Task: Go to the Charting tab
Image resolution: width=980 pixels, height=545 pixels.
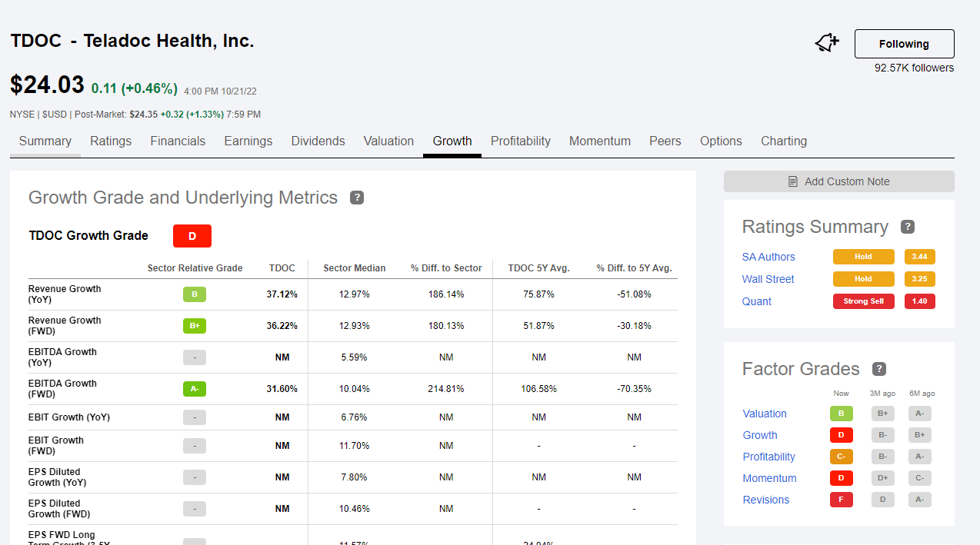Action: click(784, 141)
